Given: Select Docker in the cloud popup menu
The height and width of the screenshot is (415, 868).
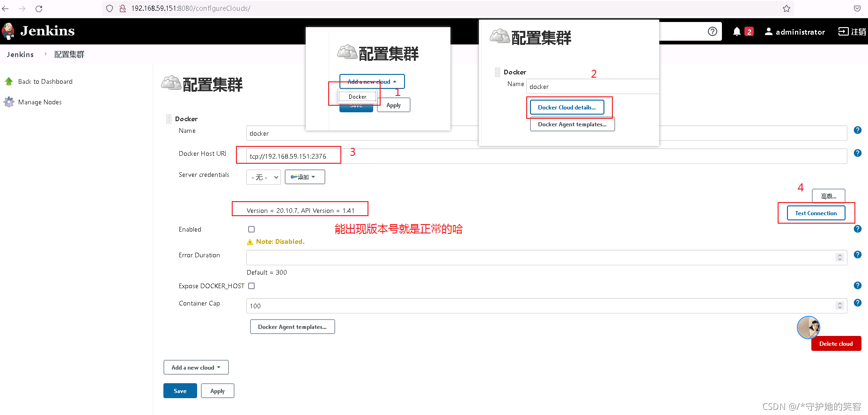Looking at the screenshot, I should [357, 97].
